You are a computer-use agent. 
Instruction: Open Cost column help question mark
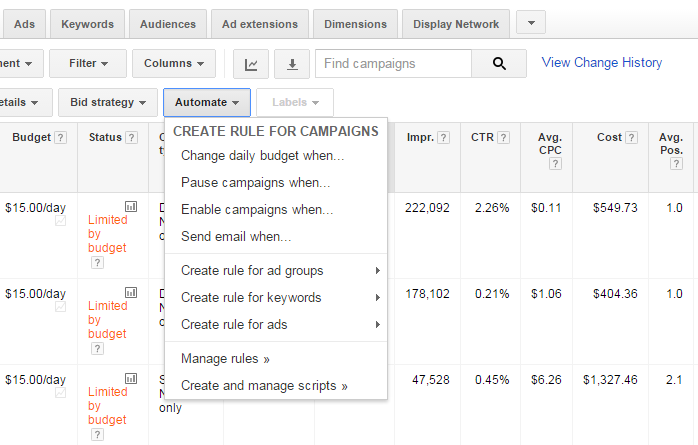(631, 138)
